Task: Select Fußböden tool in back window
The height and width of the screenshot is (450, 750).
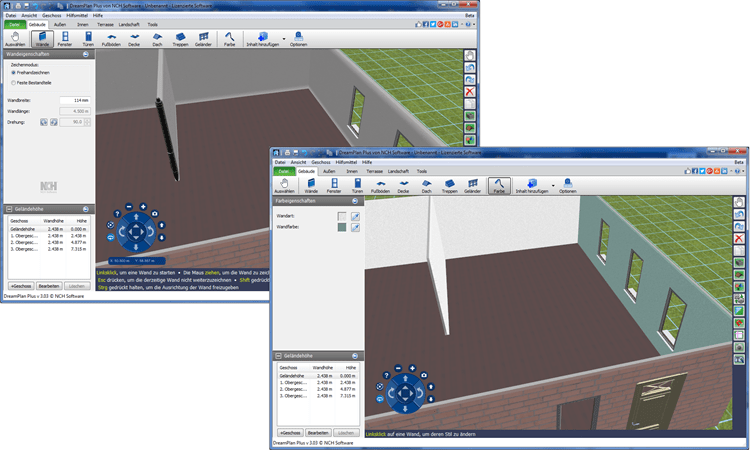Action: [x=111, y=39]
